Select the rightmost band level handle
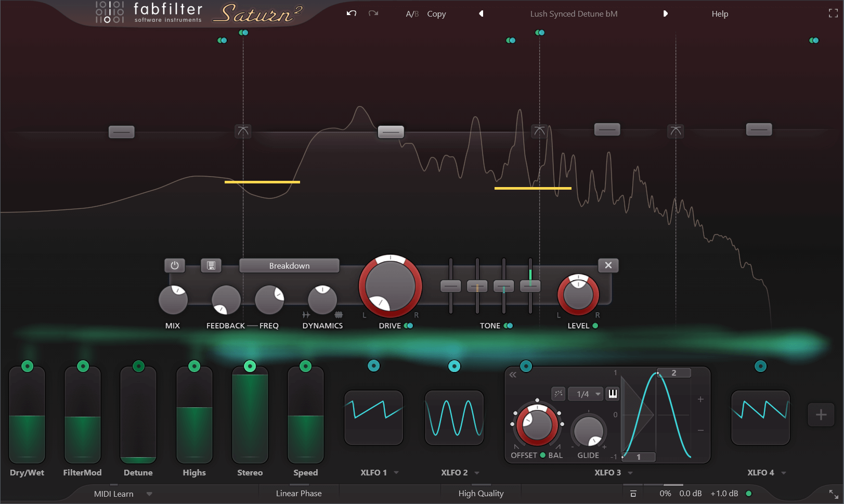The height and width of the screenshot is (504, 844). (759, 129)
